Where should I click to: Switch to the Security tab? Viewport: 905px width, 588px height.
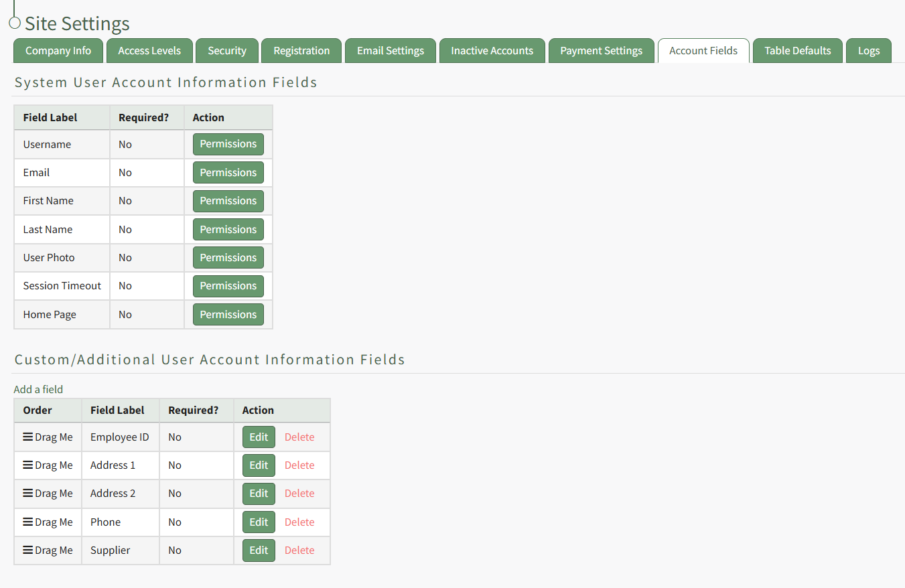[227, 51]
